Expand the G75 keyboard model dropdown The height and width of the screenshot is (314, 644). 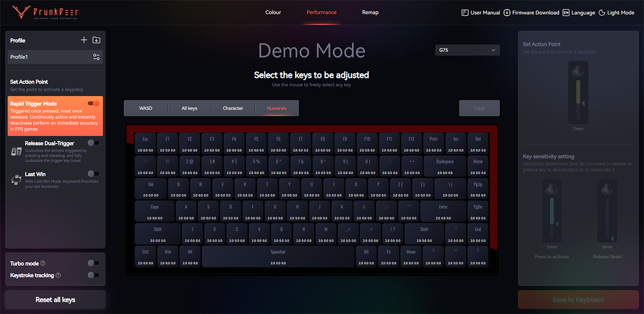[467, 50]
